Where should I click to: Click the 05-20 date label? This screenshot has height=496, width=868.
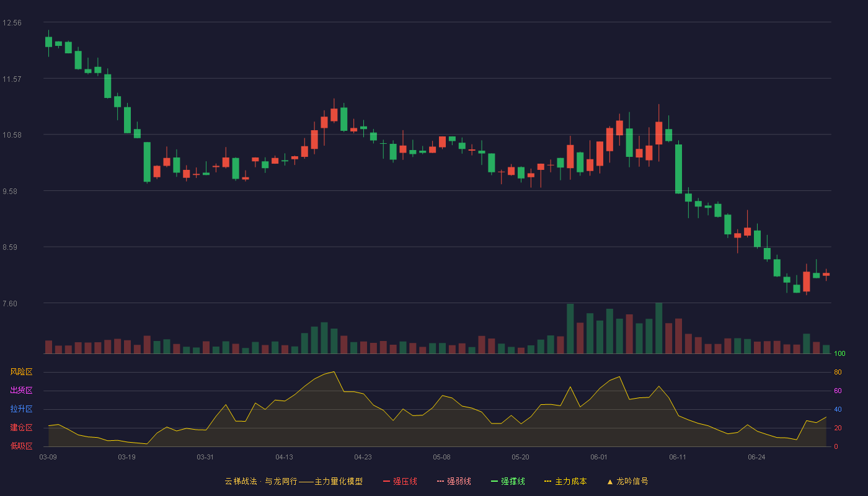click(x=520, y=457)
